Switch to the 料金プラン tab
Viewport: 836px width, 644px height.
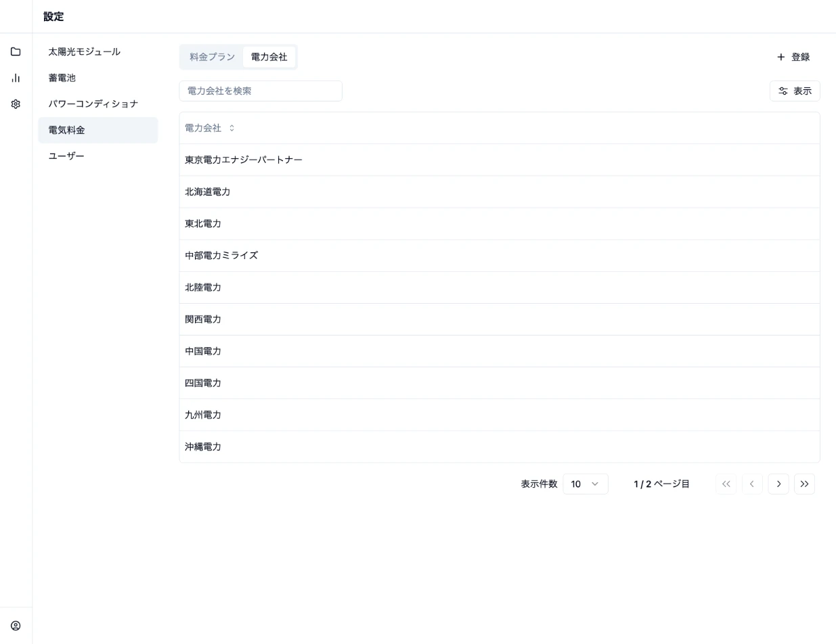213,57
